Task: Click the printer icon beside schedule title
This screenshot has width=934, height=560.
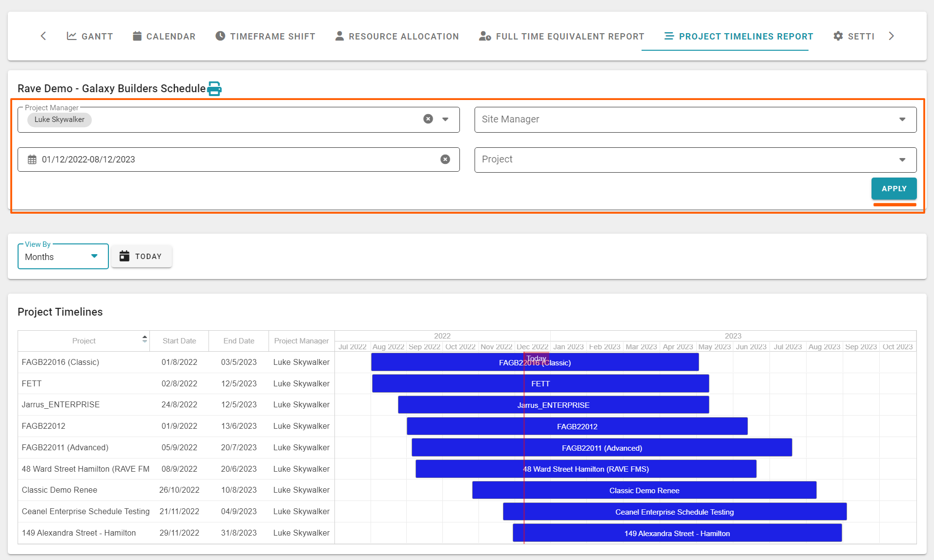Action: coord(214,89)
